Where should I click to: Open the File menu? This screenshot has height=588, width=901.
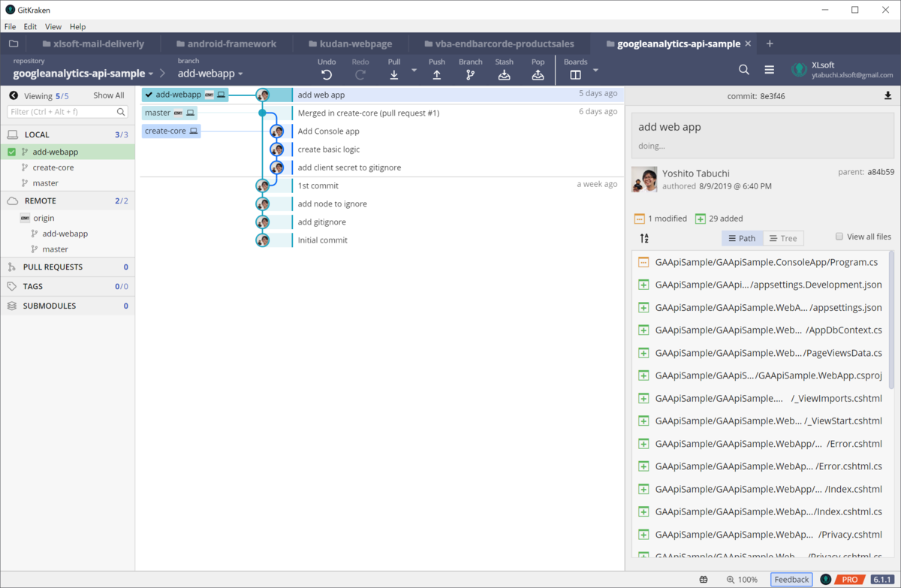[10, 26]
